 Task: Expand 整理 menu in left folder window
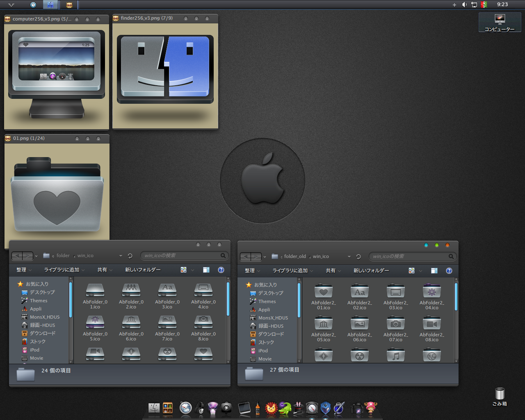pyautogui.click(x=24, y=270)
